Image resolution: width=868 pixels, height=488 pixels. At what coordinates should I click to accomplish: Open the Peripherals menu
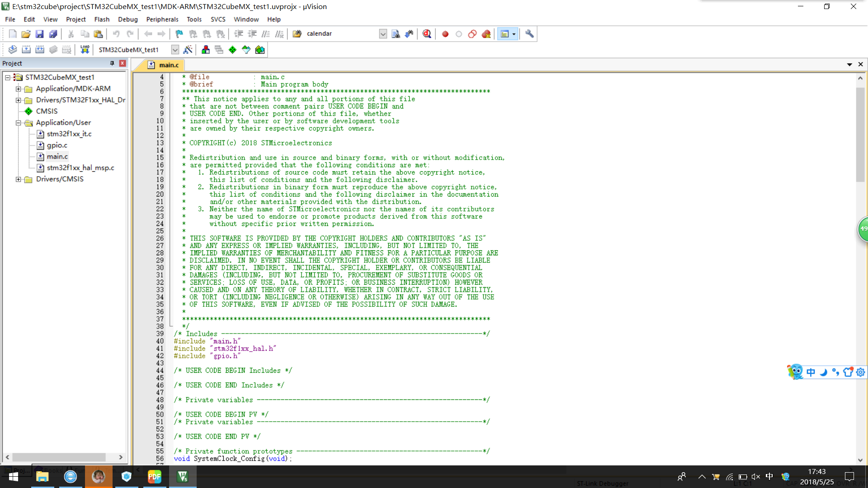162,19
